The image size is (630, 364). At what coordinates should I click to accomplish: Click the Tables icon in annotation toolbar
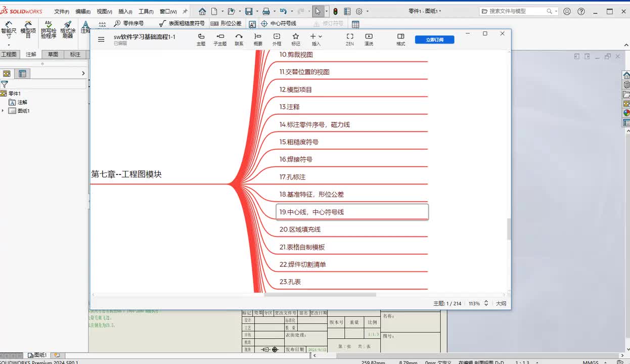click(355, 24)
